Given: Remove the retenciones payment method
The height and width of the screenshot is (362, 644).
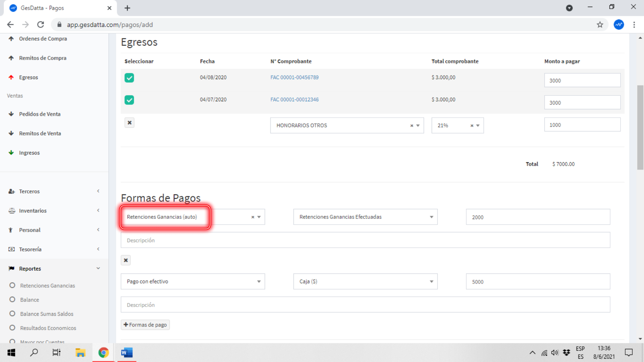Looking at the screenshot, I should pyautogui.click(x=126, y=260).
